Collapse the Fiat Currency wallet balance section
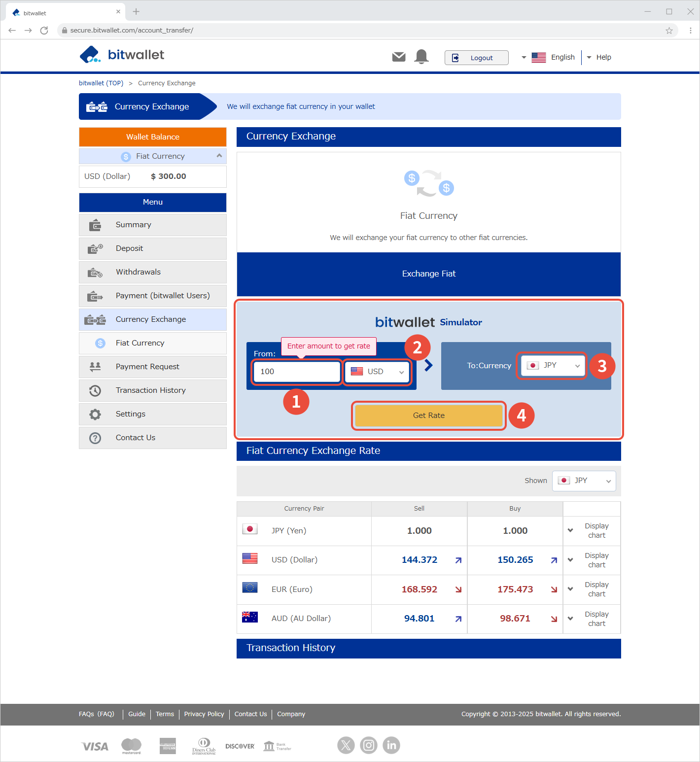Image resolution: width=700 pixels, height=762 pixels. (219, 156)
